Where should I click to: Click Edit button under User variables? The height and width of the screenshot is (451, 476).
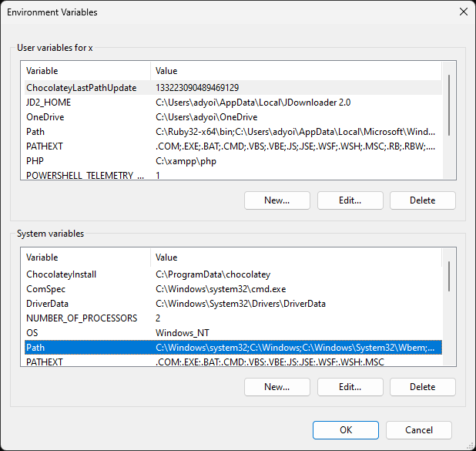(x=350, y=200)
